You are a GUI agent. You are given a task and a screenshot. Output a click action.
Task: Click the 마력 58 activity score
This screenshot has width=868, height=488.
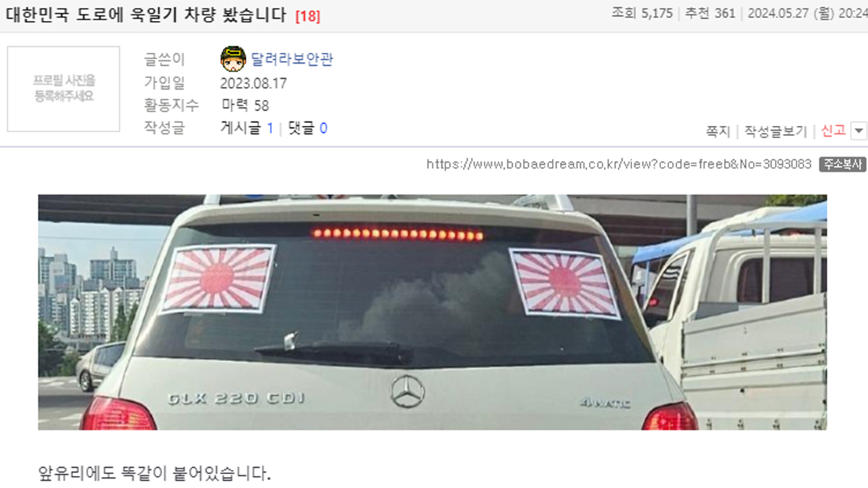pyautogui.click(x=245, y=106)
